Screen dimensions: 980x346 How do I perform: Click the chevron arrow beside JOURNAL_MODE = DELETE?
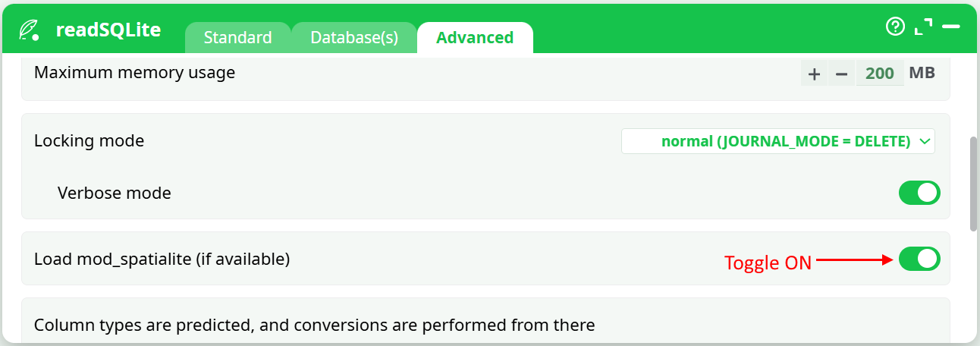(x=924, y=141)
